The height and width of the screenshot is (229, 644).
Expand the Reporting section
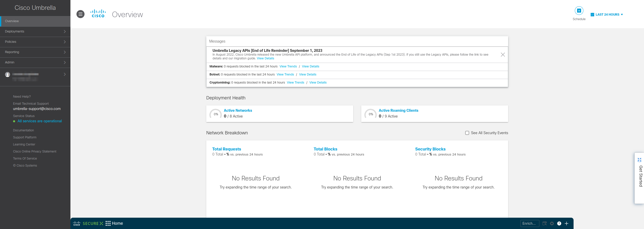pyautogui.click(x=35, y=52)
